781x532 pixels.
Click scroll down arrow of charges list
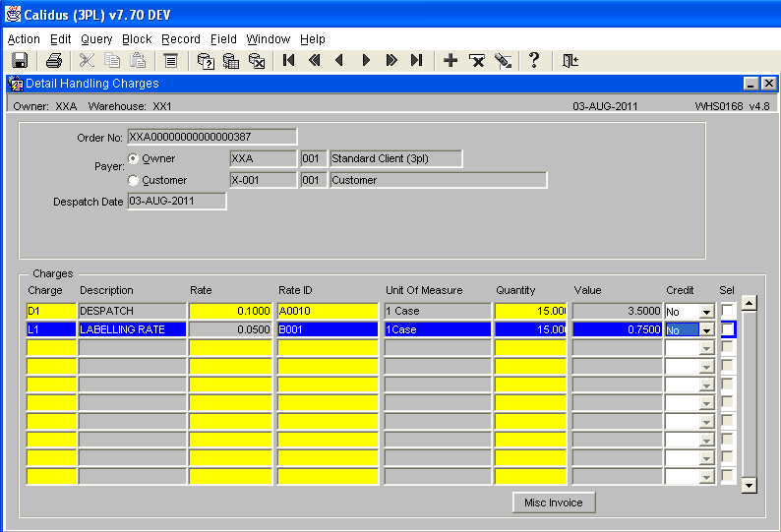[749, 485]
